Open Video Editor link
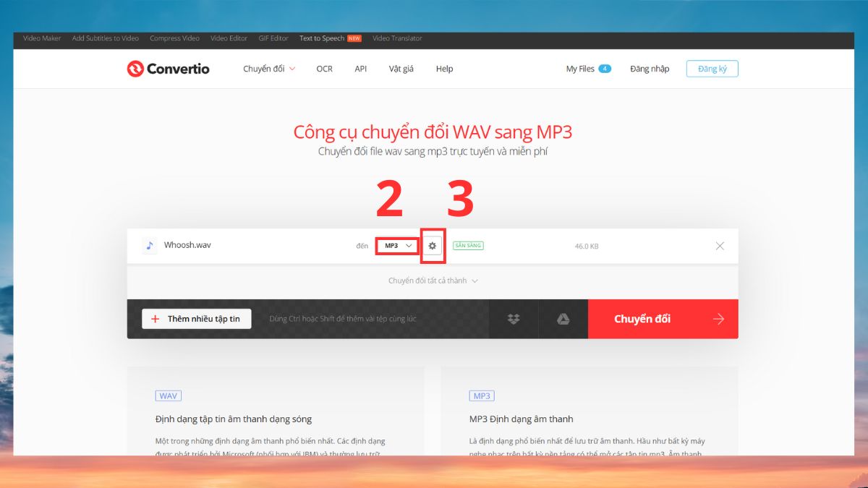 pyautogui.click(x=229, y=38)
